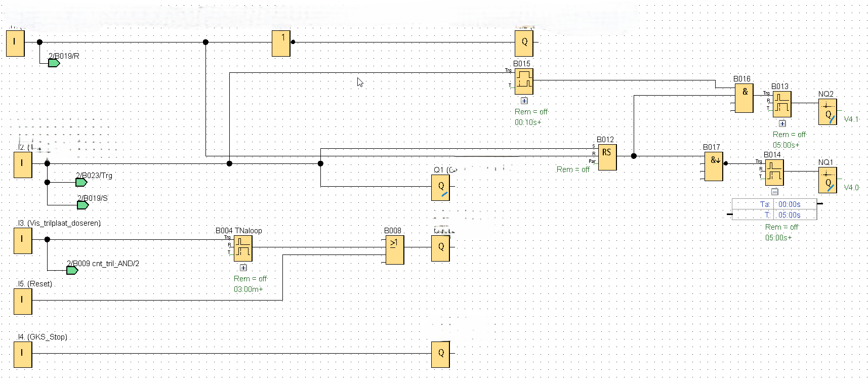Select the B012 RS latching relay block
Image resolution: width=868 pixels, height=383 pixels.
tap(607, 157)
